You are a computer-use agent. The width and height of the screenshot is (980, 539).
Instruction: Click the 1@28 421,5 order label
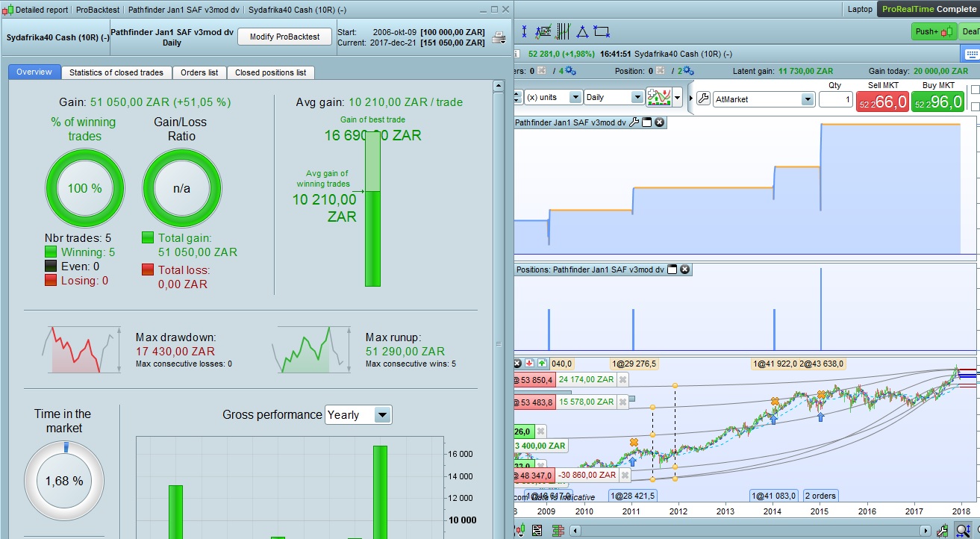coord(634,496)
